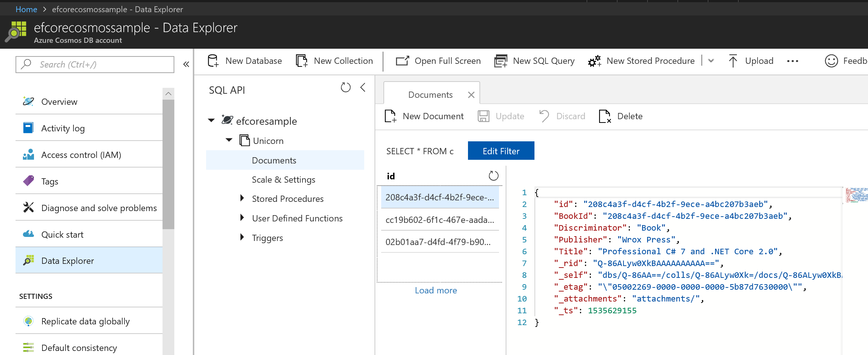Click the Quick start cloud icon

pos(28,234)
